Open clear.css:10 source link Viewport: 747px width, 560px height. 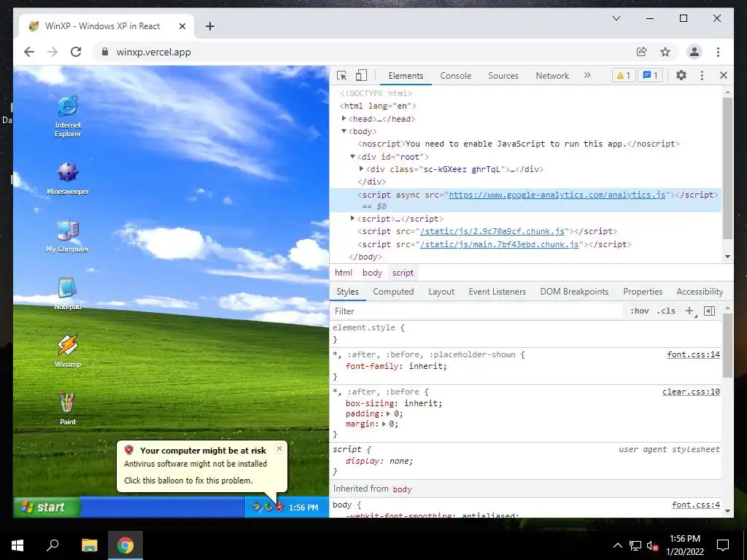(691, 392)
